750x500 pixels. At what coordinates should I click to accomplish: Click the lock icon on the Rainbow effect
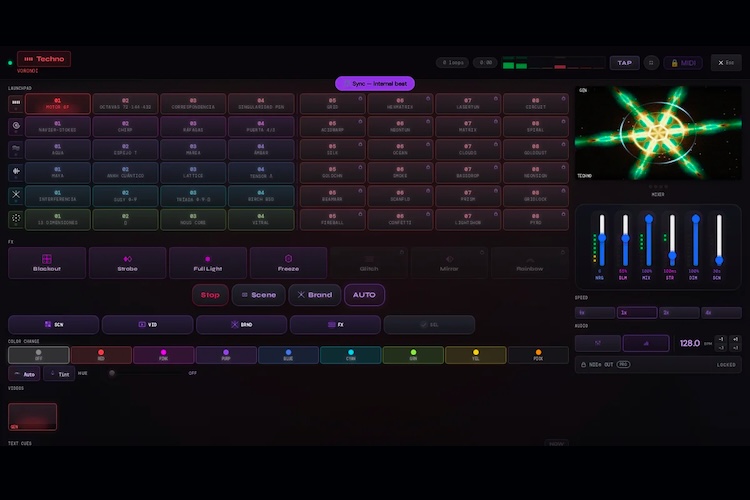562,252
